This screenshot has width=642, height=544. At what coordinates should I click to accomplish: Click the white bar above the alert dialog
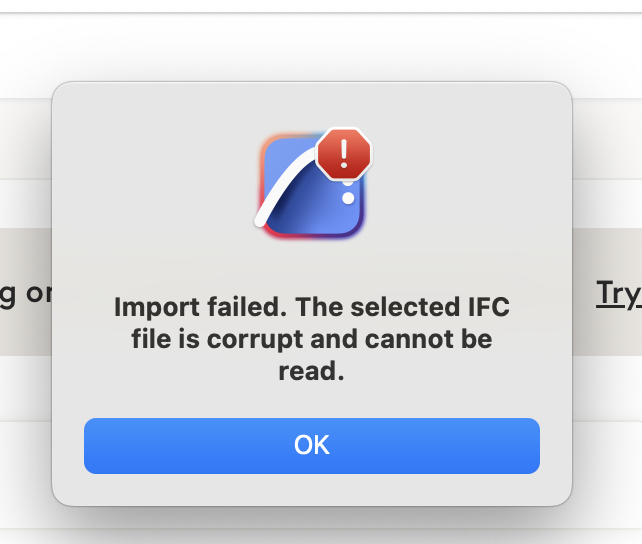[x=320, y=50]
